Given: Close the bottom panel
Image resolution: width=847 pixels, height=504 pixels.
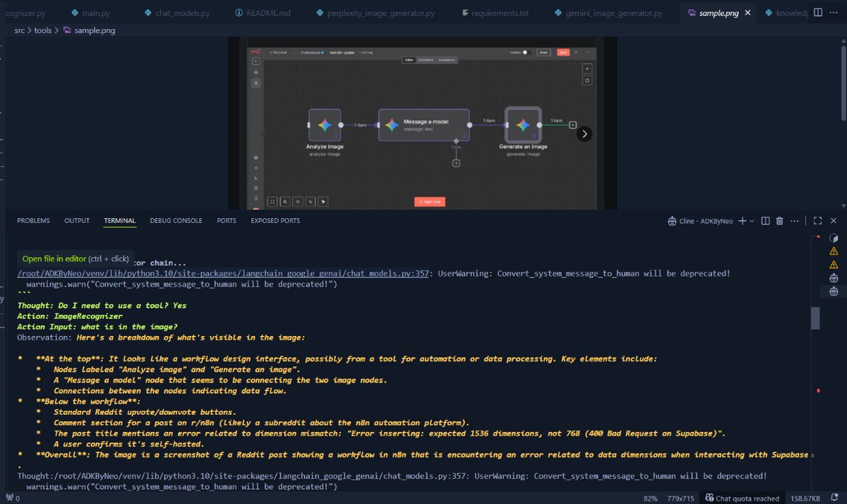Looking at the screenshot, I should coord(834,221).
